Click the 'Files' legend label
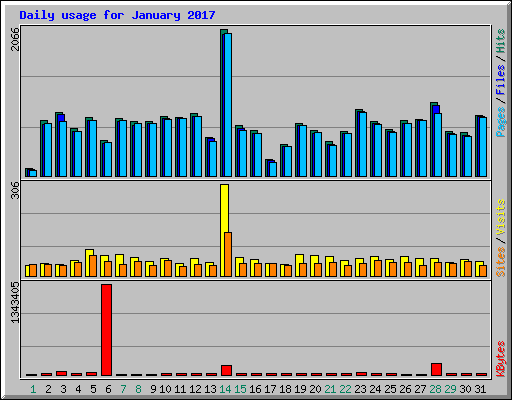The height and width of the screenshot is (400, 512). 501,80
